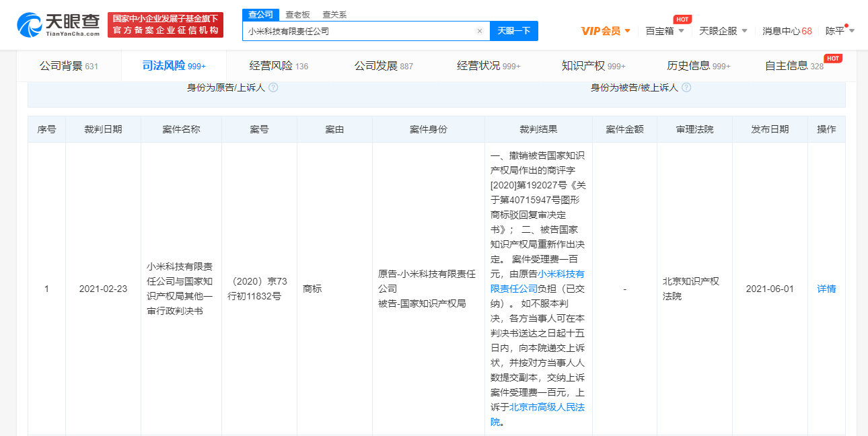
Task: Click the publish date 2021-06-01
Action: click(770, 289)
